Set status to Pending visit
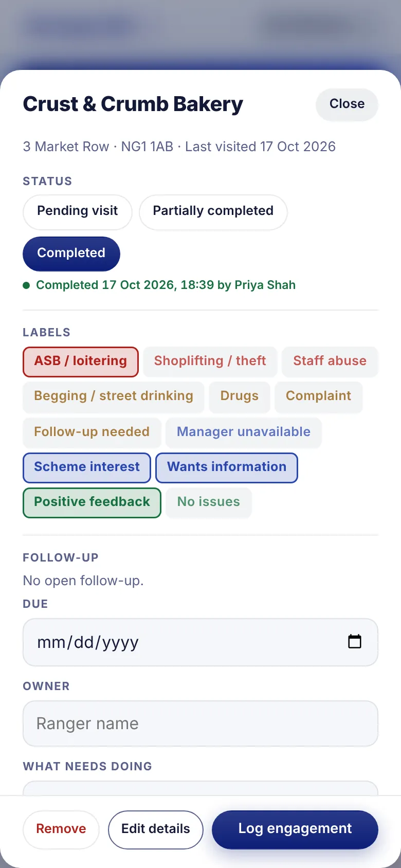Screen dimensions: 401x868 point(78,211)
